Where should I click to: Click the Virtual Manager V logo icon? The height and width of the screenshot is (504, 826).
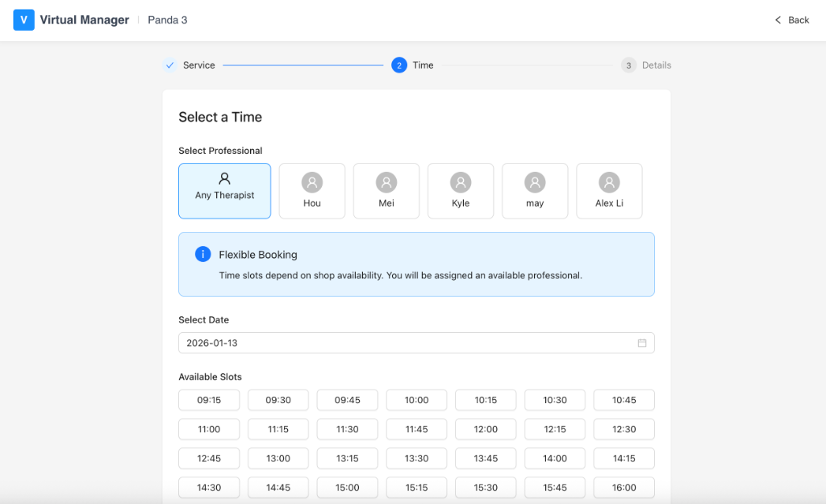click(x=23, y=20)
